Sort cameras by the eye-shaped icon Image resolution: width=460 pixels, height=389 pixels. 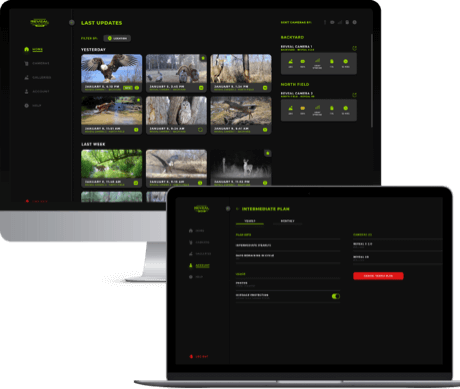coord(332,22)
